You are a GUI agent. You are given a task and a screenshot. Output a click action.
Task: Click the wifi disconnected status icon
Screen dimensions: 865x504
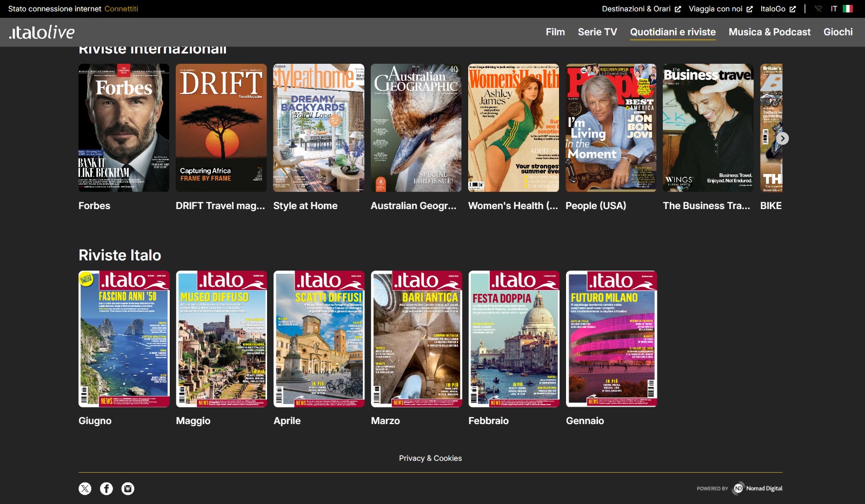pyautogui.click(x=819, y=9)
